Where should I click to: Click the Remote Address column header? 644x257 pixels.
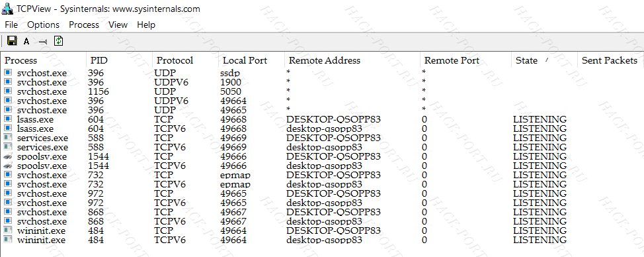point(352,60)
